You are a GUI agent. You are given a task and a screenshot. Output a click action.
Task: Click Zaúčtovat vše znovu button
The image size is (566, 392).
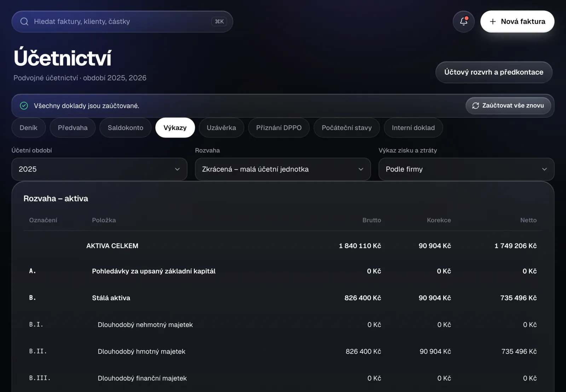(508, 106)
